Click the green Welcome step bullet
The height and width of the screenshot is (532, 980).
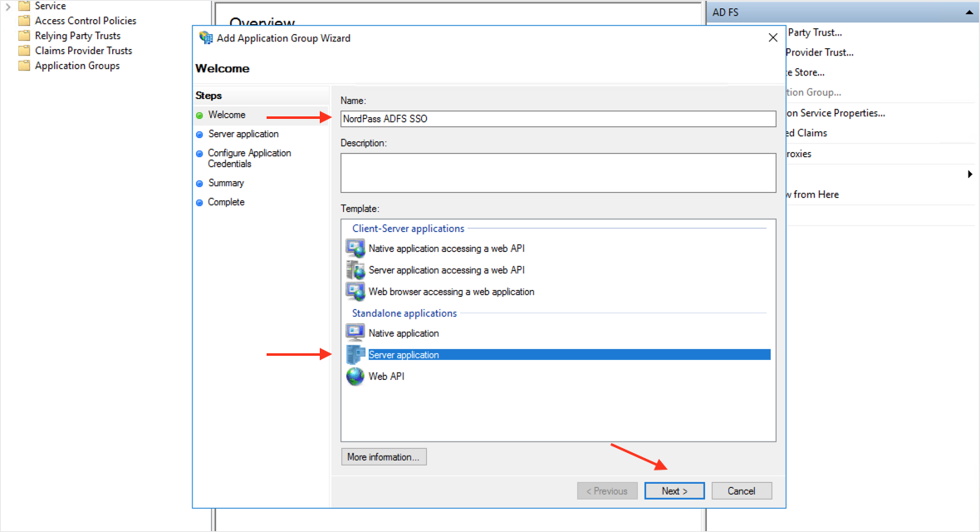[199, 116]
